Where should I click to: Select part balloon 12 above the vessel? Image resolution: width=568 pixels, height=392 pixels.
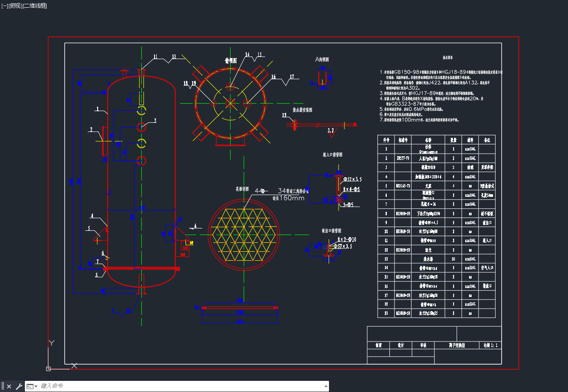click(x=174, y=57)
